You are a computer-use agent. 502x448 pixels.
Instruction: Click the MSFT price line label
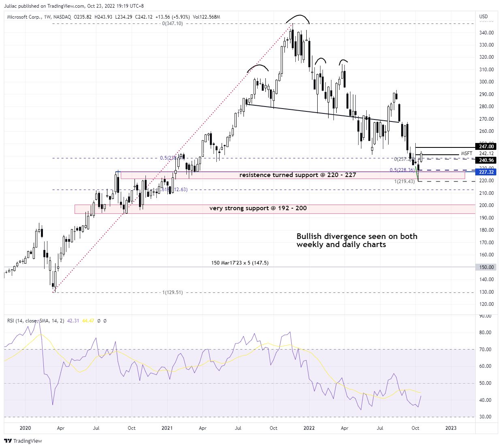pos(466,154)
